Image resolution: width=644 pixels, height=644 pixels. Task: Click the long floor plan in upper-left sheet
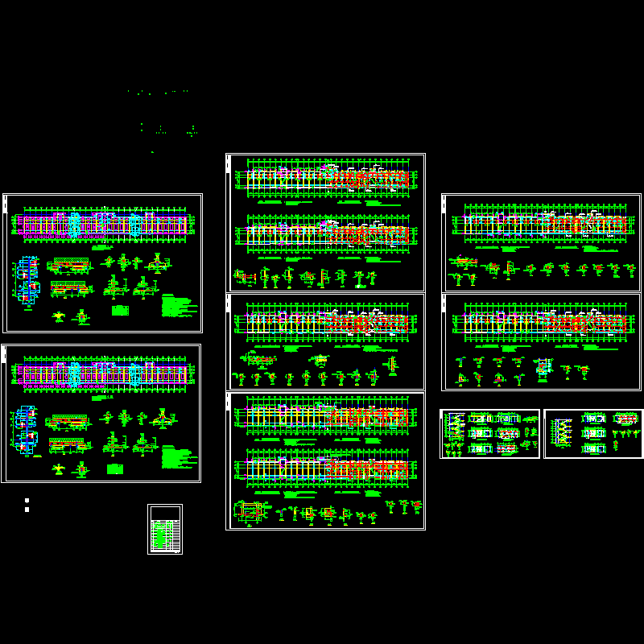pyautogui.click(x=103, y=225)
